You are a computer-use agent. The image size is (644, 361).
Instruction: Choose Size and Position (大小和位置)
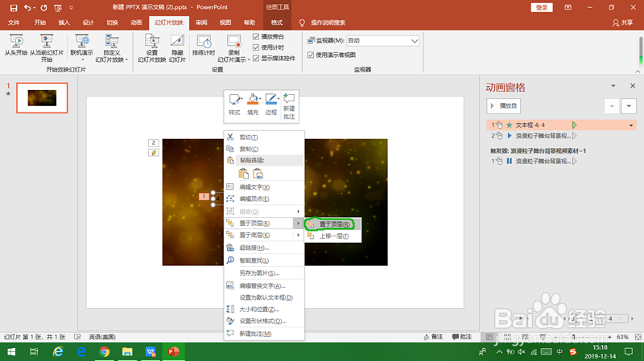264,310
